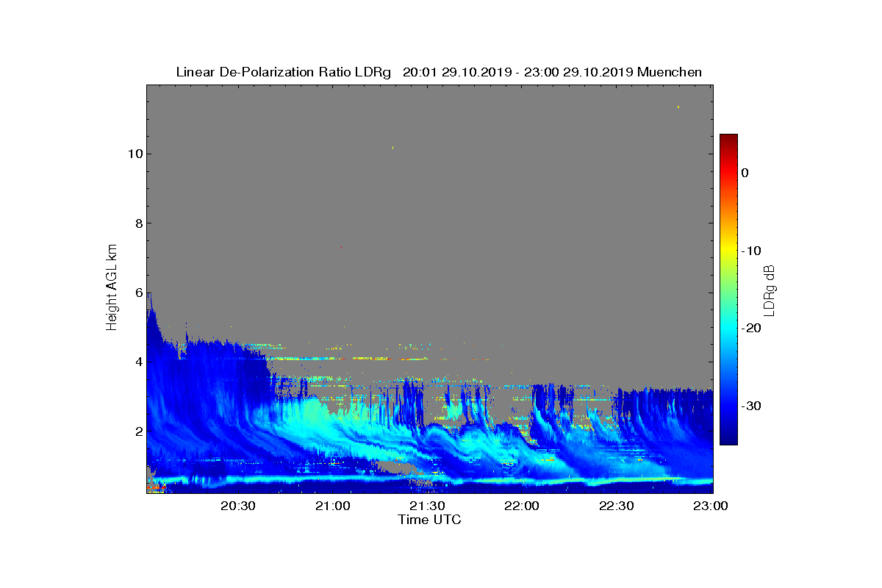Click the colorbar tick label -20
Screen dimensions: 882x588
pyautogui.click(x=750, y=329)
